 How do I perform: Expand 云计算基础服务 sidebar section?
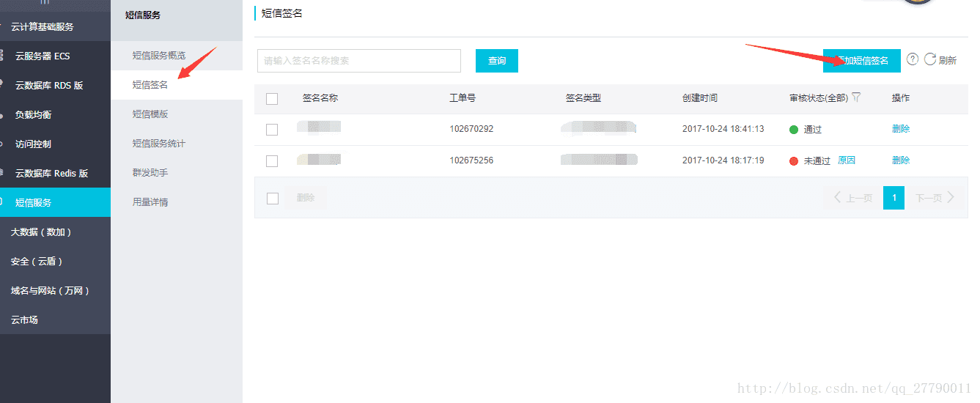tap(43, 27)
